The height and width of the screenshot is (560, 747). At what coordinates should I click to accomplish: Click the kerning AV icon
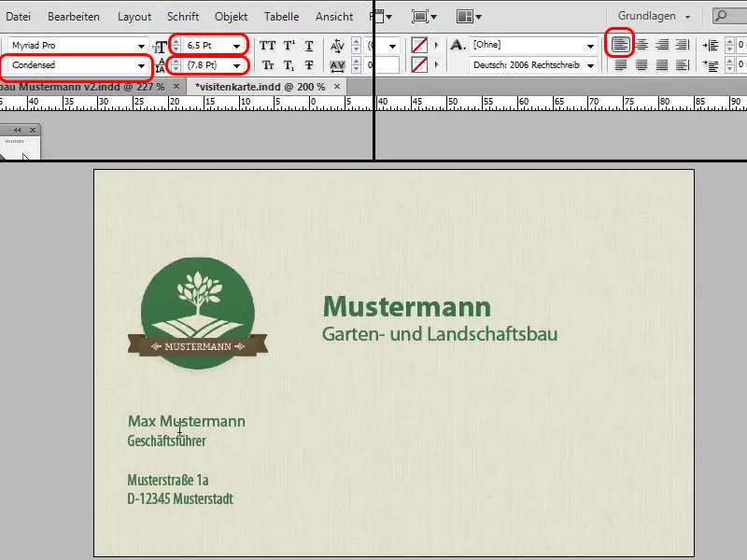click(337, 46)
